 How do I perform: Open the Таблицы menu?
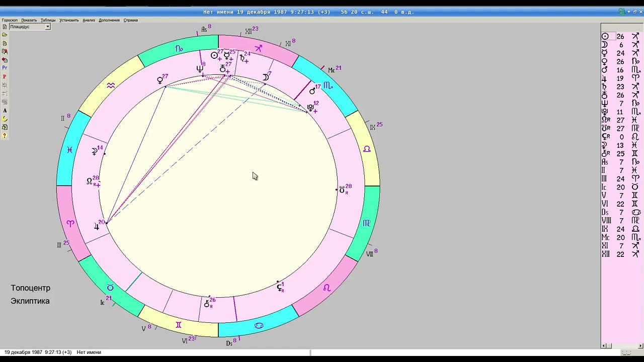click(48, 20)
